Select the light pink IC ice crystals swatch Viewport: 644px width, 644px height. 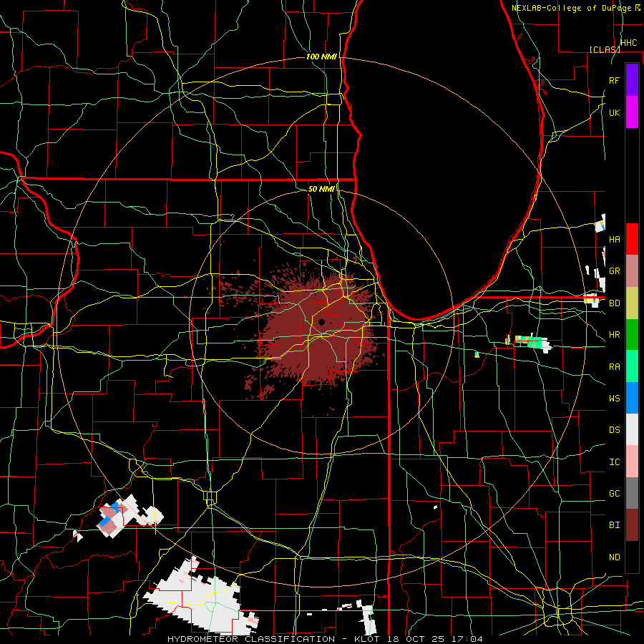(x=632, y=462)
